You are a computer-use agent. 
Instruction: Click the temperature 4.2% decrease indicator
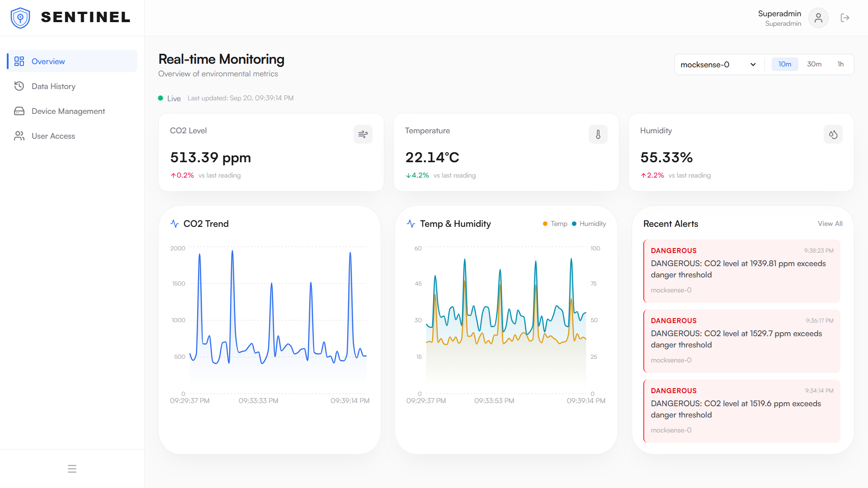[417, 175]
